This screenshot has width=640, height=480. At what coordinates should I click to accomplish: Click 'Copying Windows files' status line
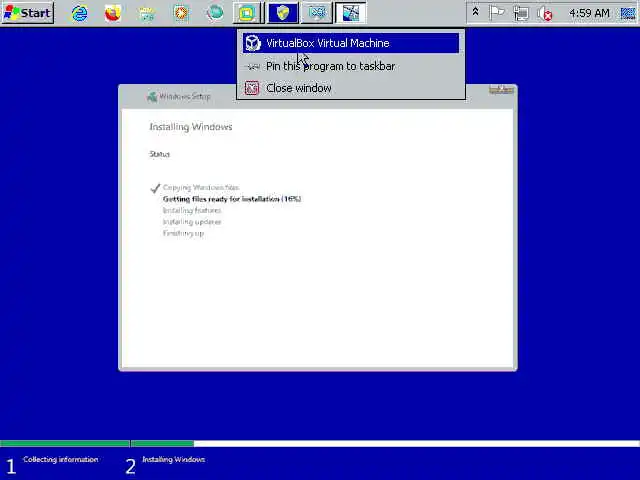201,187
